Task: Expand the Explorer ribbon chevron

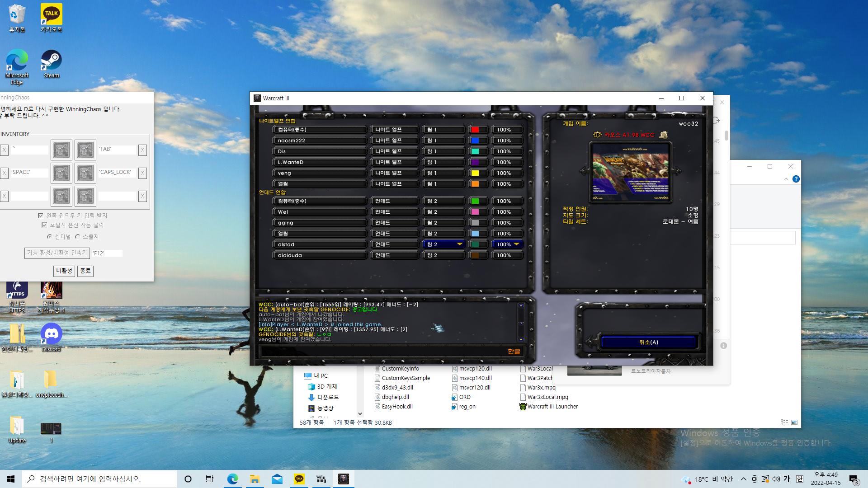Action: (786, 179)
